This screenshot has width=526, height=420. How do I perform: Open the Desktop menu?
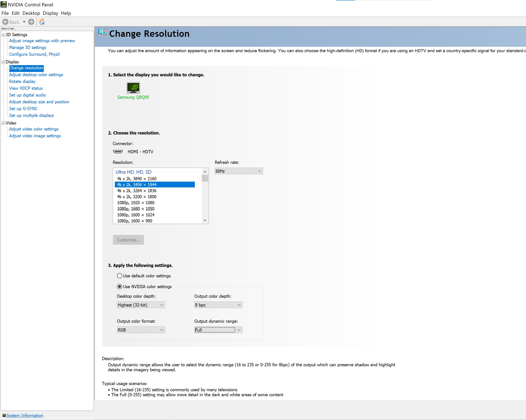pos(31,13)
